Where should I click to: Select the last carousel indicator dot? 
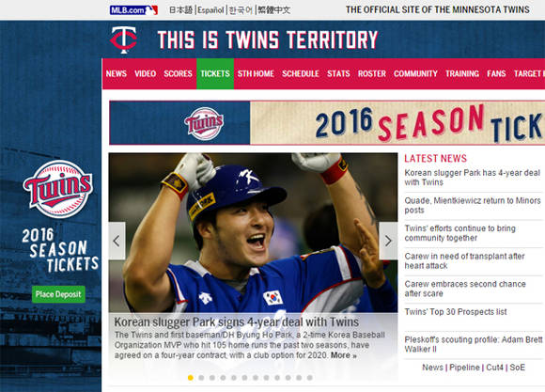(x=310, y=378)
